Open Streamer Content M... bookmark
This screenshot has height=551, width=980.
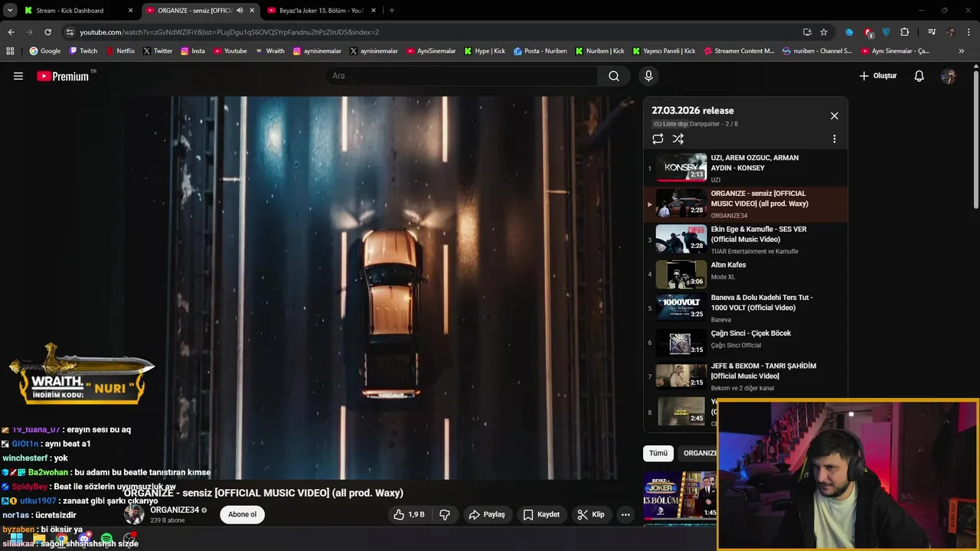(739, 51)
